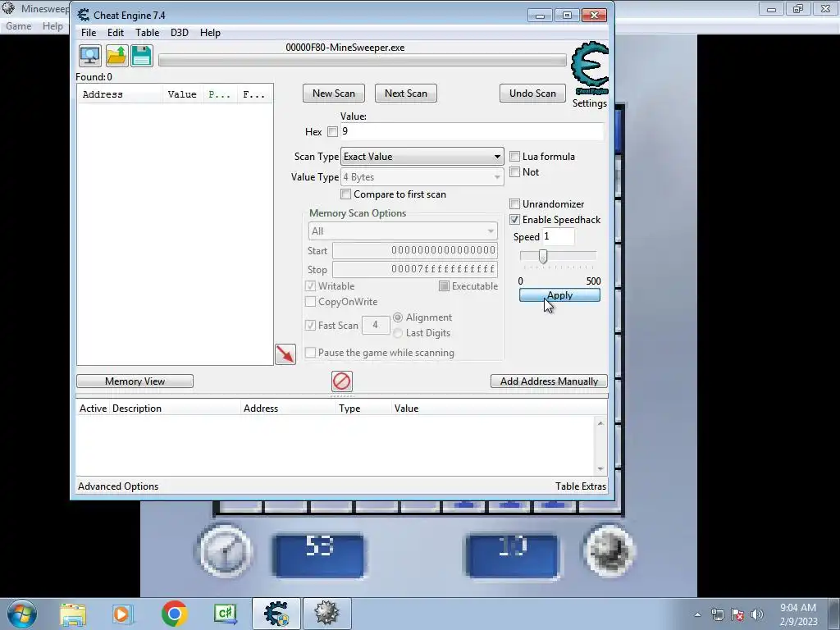Viewport: 840px width, 630px height.
Task: Toggle the Unrandomizer checkbox
Action: coord(515,204)
